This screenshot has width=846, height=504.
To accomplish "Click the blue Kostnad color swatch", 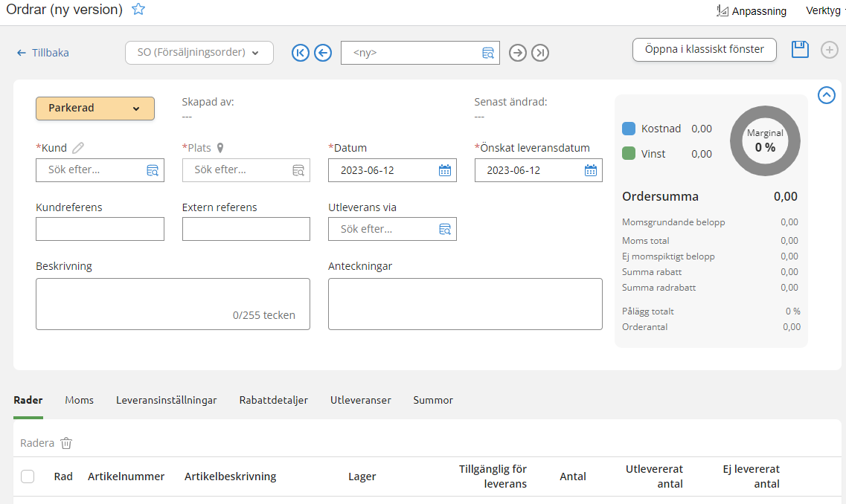I will [x=629, y=129].
